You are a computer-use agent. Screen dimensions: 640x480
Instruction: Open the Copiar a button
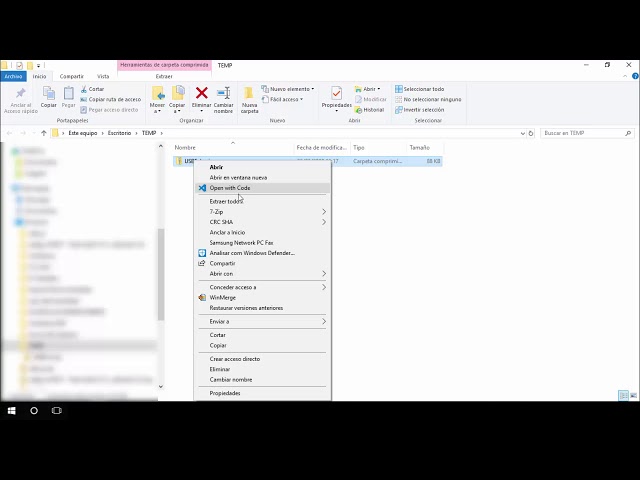point(177,100)
